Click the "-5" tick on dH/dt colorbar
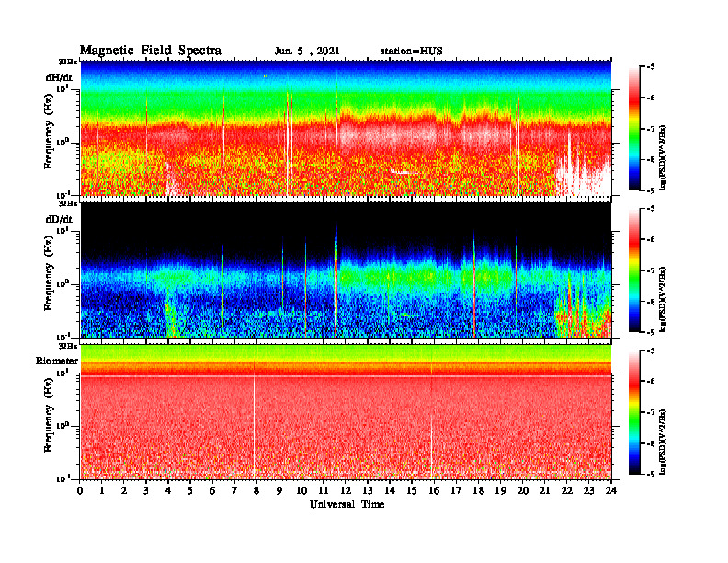728x563 pixels. (x=651, y=67)
